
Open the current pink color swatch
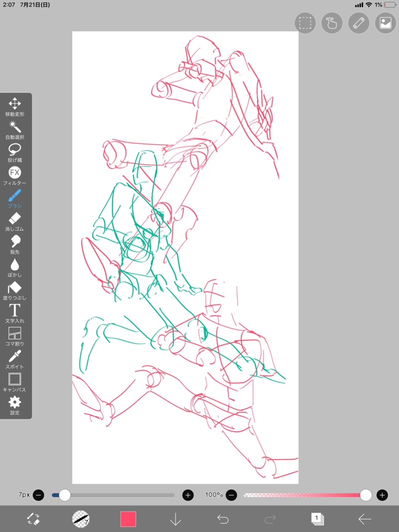point(128,519)
